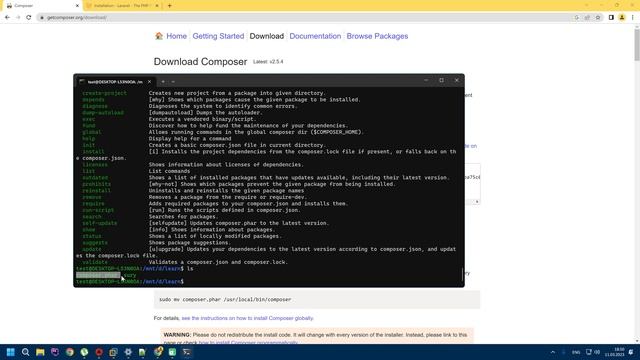The image size is (640, 360).
Task: Open the Terminal icon on taskbar
Action: pyautogui.click(x=187, y=352)
